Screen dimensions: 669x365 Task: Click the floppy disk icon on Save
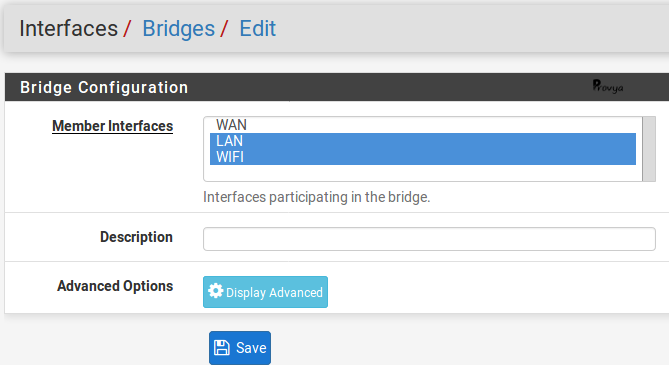point(221,347)
